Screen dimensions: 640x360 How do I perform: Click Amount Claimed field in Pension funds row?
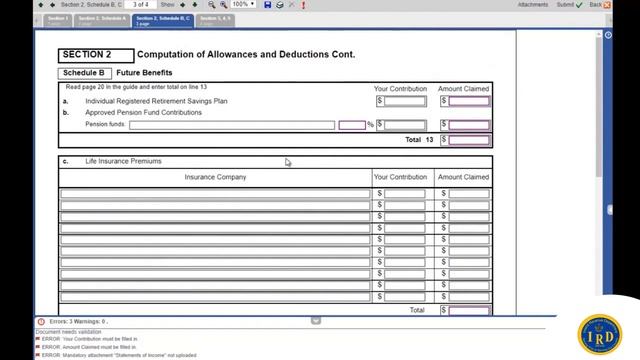[x=469, y=125]
